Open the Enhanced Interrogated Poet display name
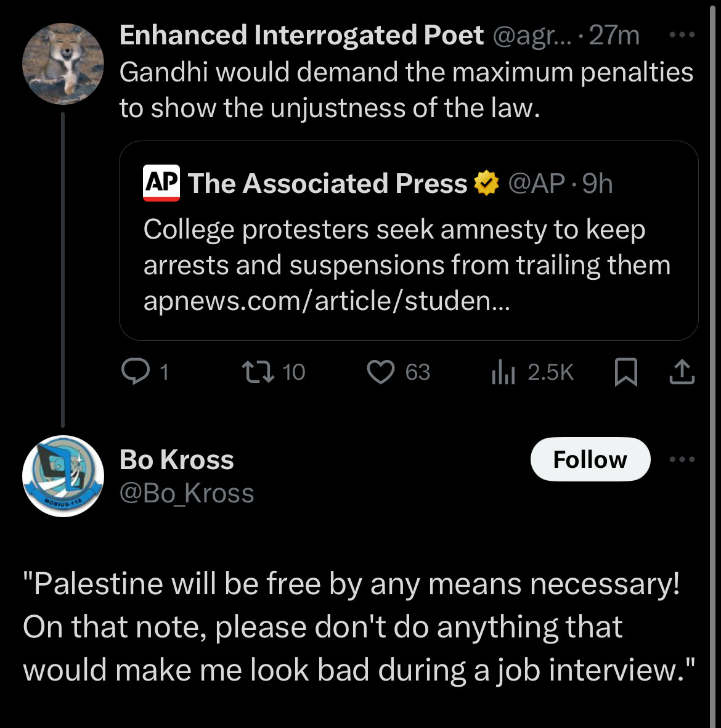721x728 pixels. 301,35
